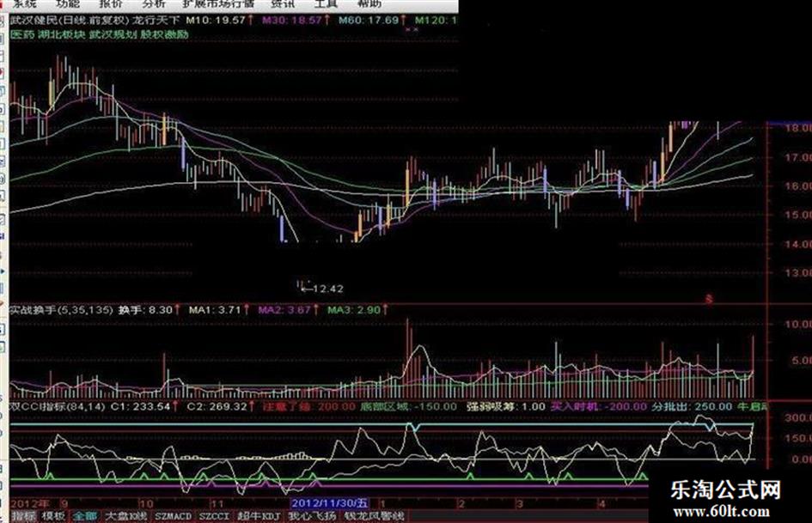812x523 pixels.
Task: Click the M10: 19.57 moving average label
Action: click(x=215, y=21)
